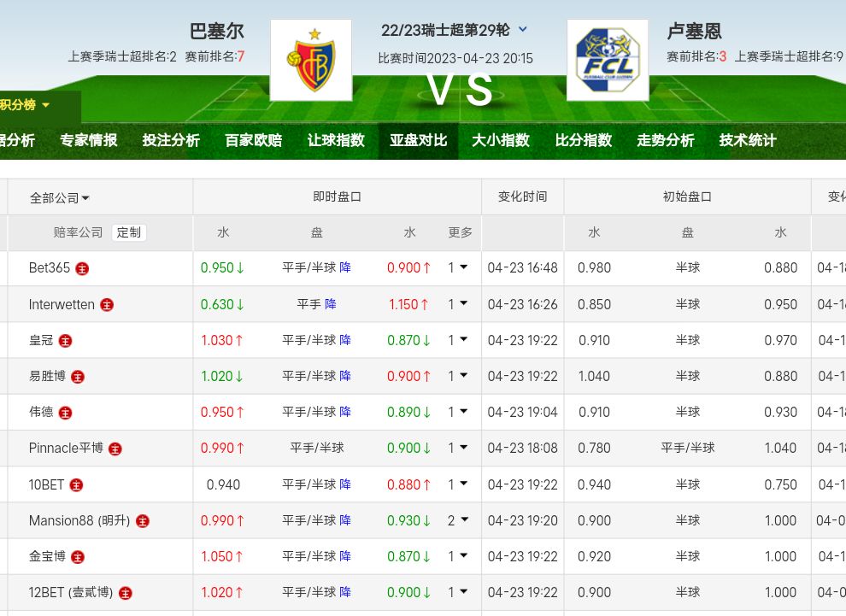Open the 技术统计 tab
846x616 pixels.
click(748, 140)
